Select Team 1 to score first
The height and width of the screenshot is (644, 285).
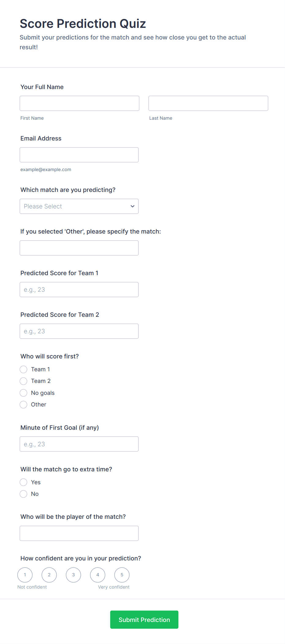click(24, 369)
